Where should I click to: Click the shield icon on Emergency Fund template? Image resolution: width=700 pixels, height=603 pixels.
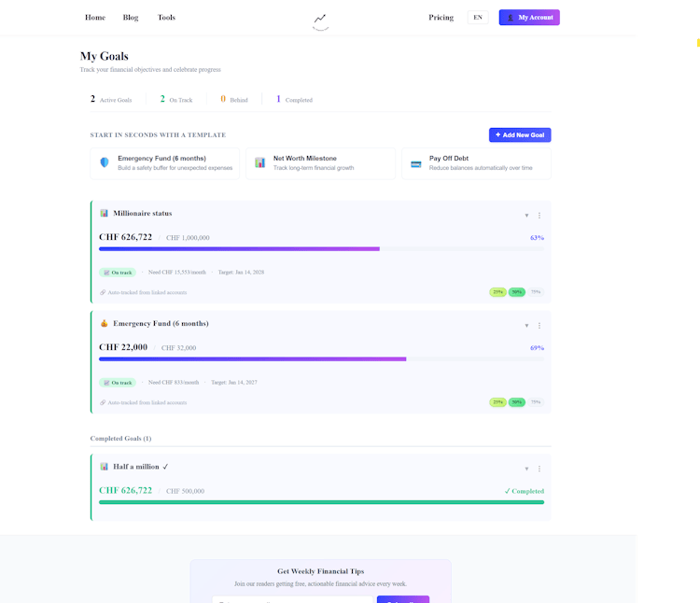[105, 162]
